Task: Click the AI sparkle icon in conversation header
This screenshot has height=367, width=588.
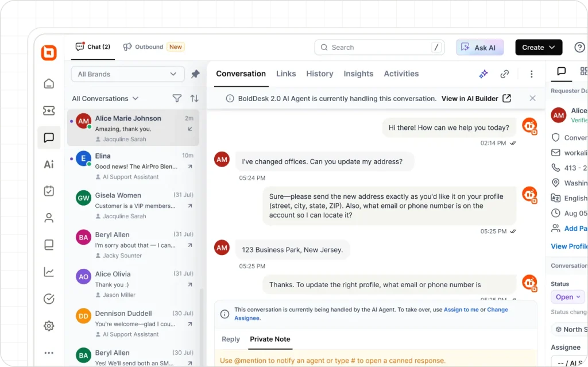Action: point(483,74)
